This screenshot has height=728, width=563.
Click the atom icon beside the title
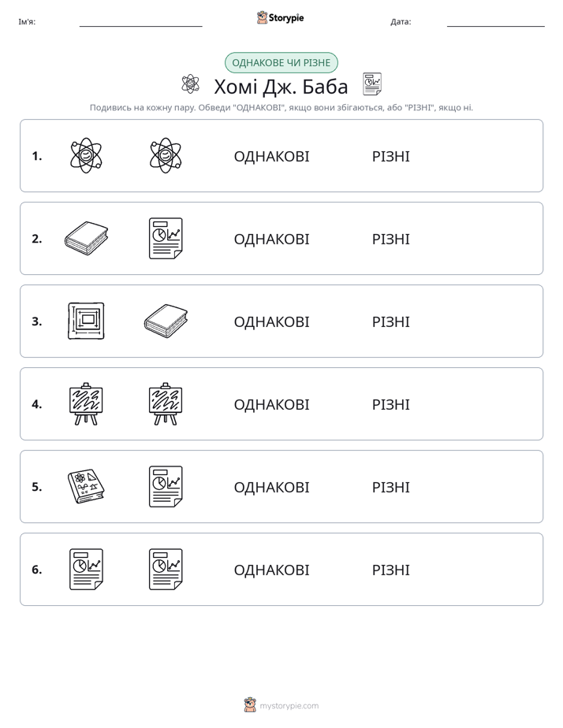191,84
